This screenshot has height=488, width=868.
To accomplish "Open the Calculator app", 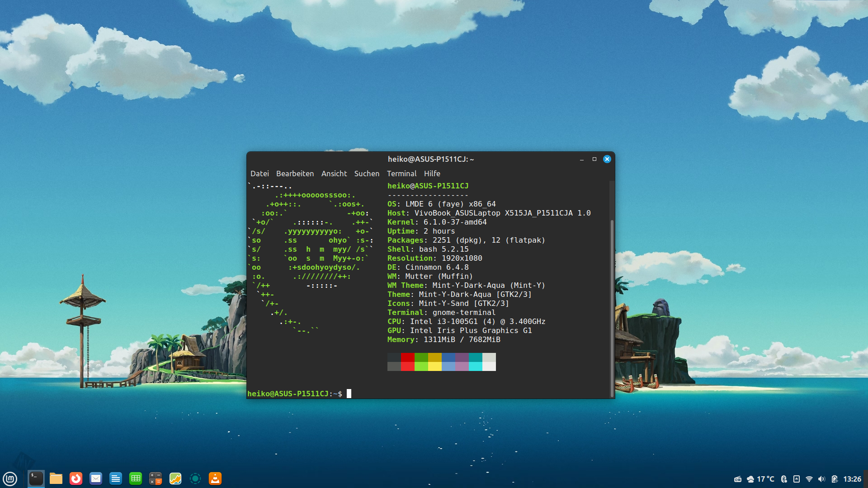I will [156, 479].
